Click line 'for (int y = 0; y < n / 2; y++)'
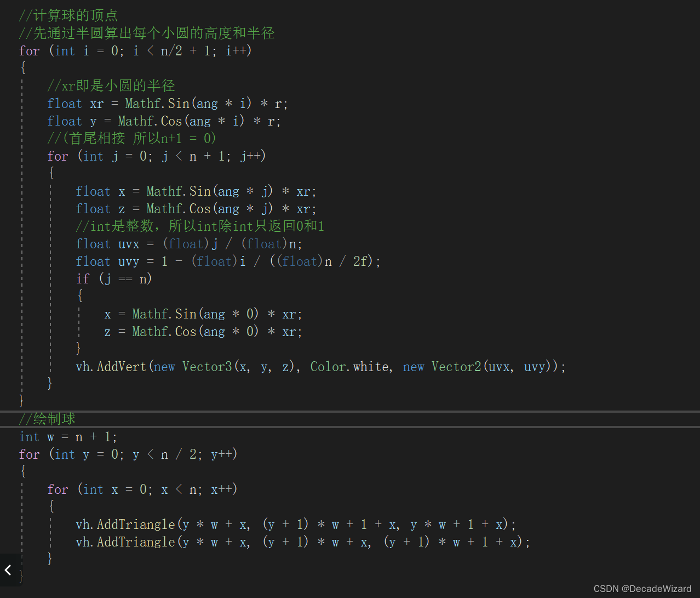Viewport: 700px width, 598px height. (128, 454)
